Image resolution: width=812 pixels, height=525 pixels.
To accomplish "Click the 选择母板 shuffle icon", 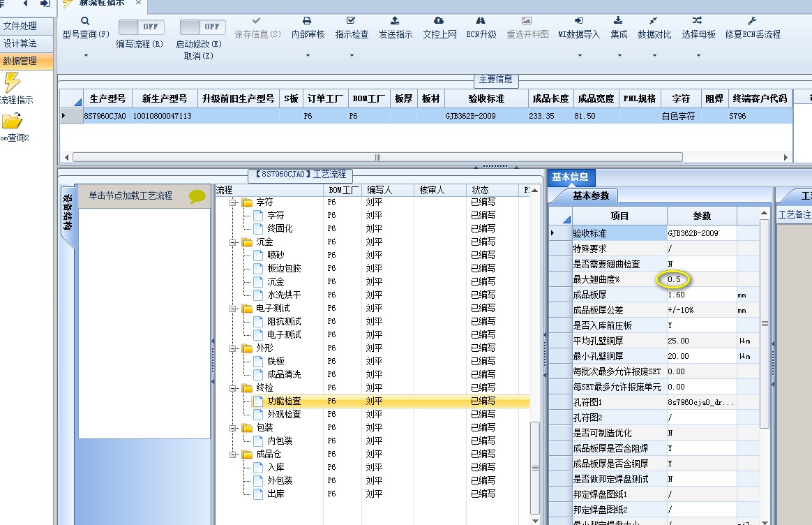I will click(x=698, y=21).
